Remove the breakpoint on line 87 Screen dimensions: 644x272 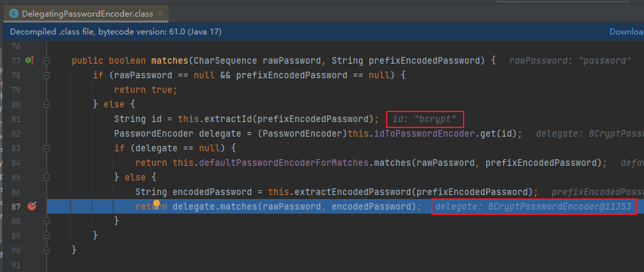32,206
